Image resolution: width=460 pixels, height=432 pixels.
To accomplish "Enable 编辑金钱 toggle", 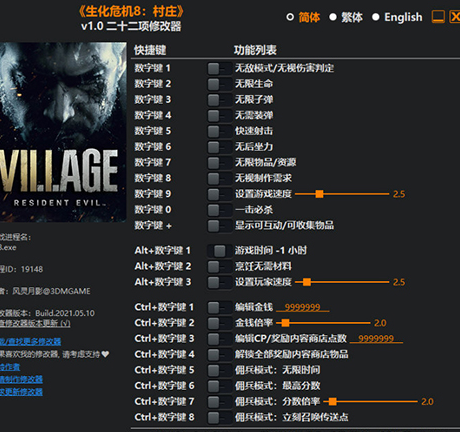I will (219, 307).
